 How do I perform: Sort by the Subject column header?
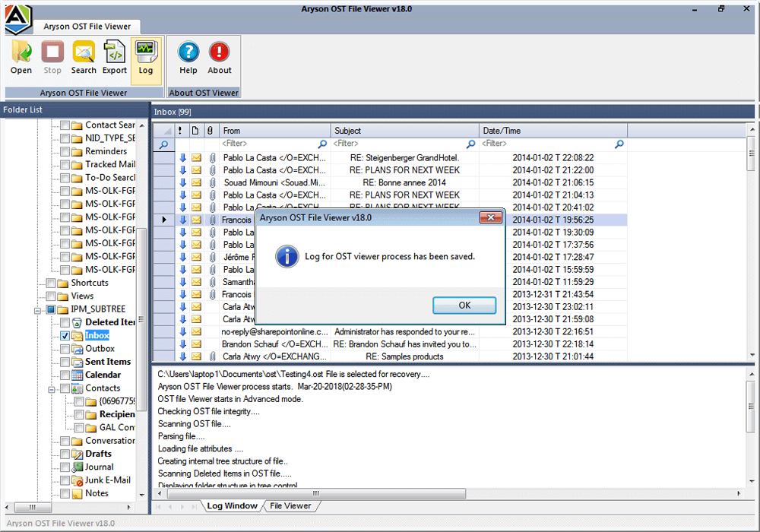pos(405,131)
